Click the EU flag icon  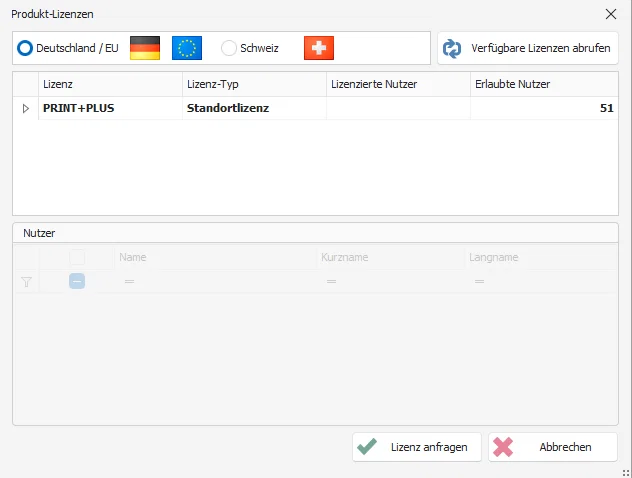187,48
